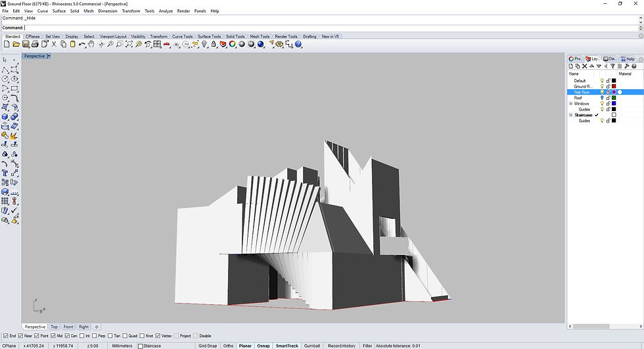Click the blue Windows layer color swatch
Viewport: 644px width, 349px height.
tap(614, 103)
